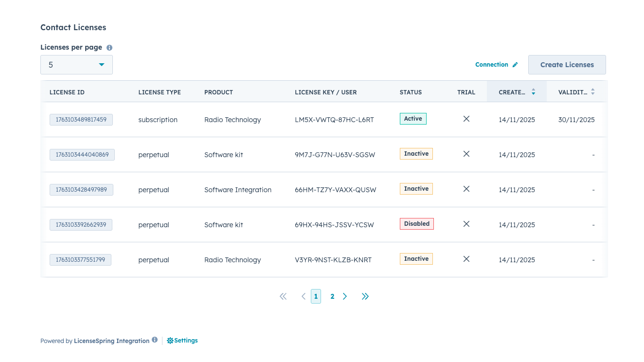Viewport: 644px width, 362px height.
Task: Open license ID 1763103489817459
Action: pos(81,120)
